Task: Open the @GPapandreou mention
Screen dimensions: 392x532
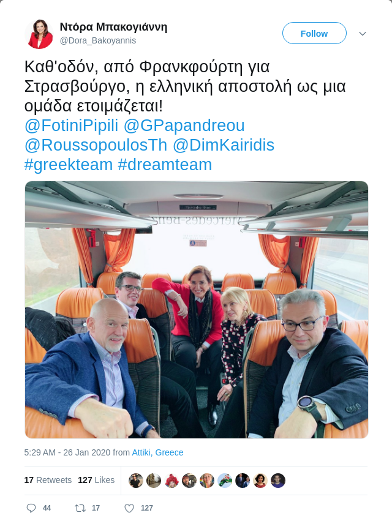Action: (x=184, y=126)
